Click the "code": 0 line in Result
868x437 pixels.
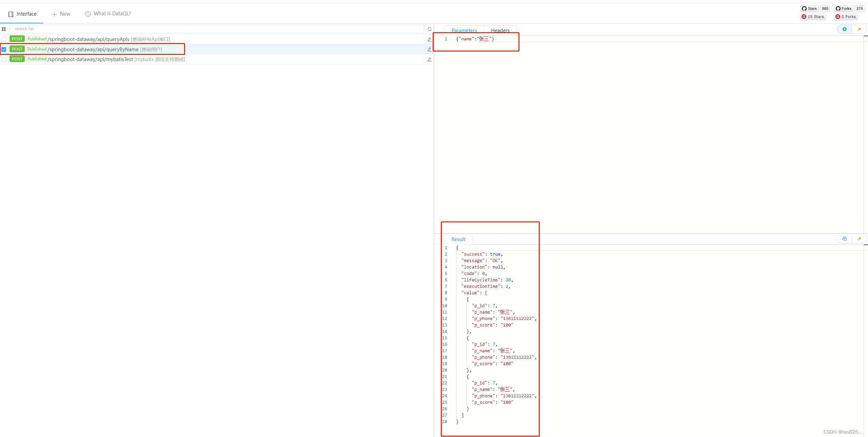click(474, 274)
